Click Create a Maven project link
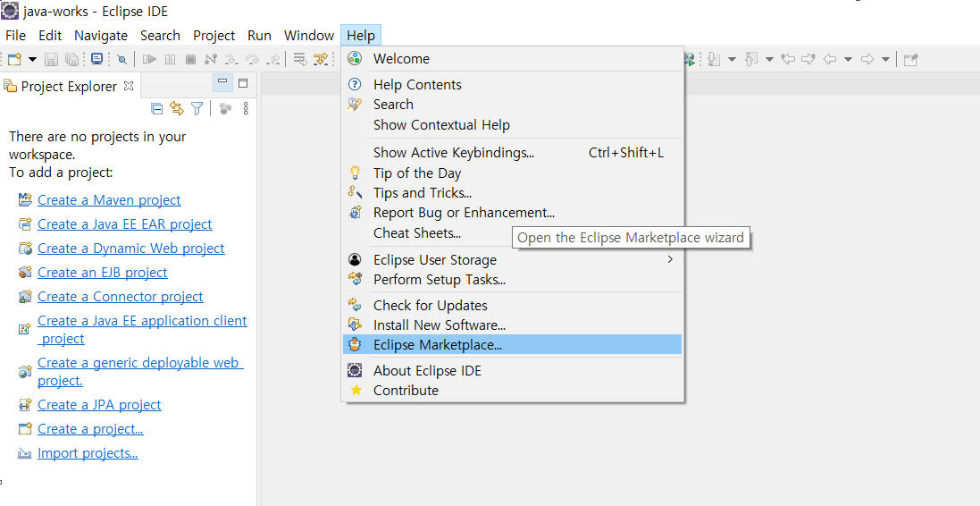The image size is (980, 506). (x=109, y=200)
